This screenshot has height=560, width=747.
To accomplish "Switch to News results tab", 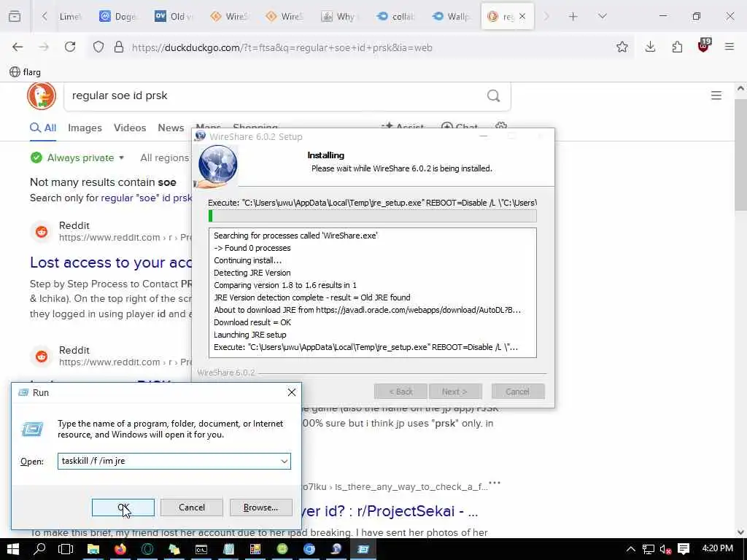I will [171, 128].
